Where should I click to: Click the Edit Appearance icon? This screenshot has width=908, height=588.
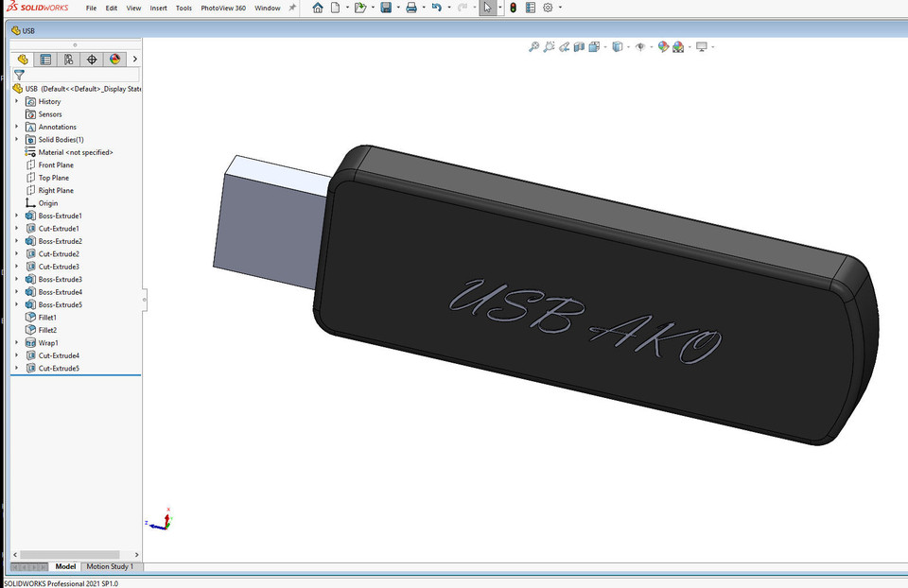coord(663,45)
